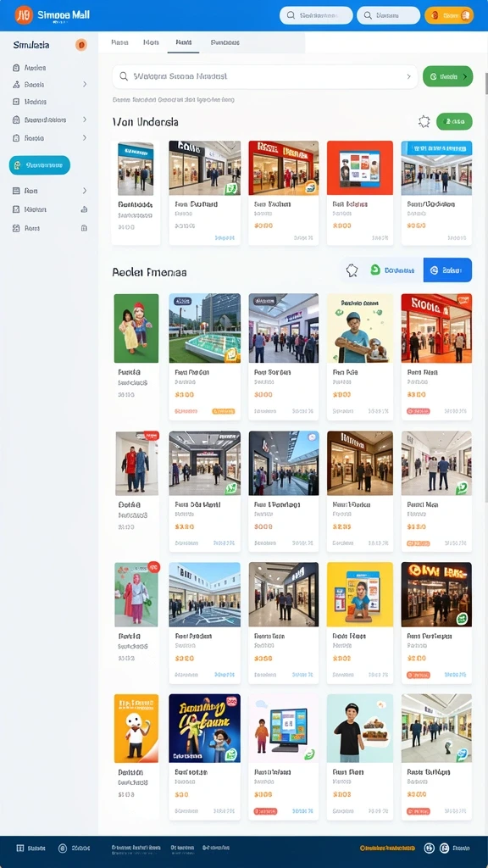Click the yellow badge on the fountain plaza thumbnail

pos(231,354)
